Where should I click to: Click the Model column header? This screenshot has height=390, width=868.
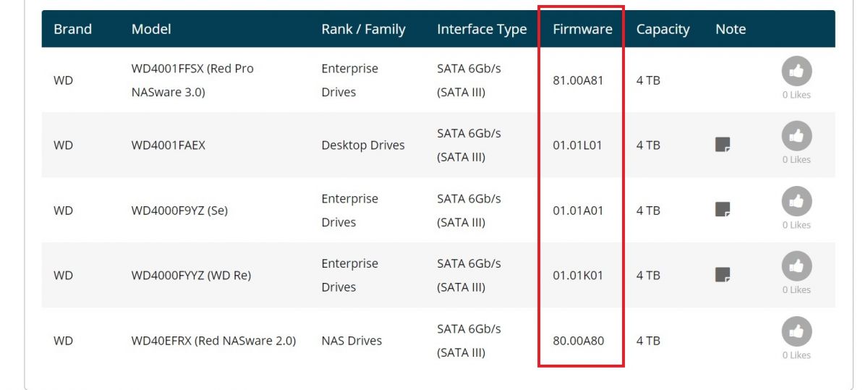click(151, 29)
